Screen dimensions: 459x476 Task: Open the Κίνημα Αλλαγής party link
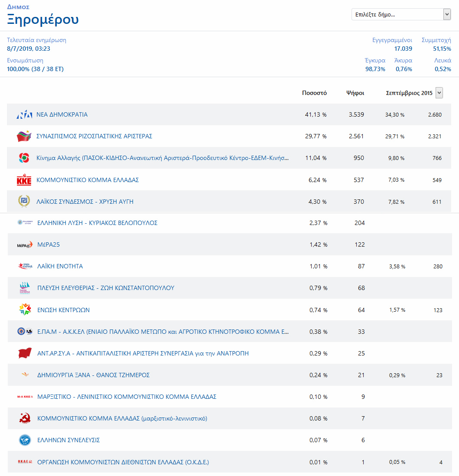click(163, 158)
